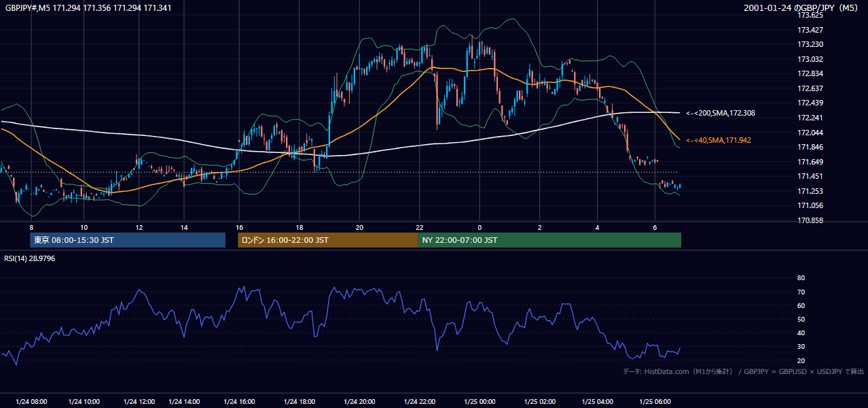Click price axis label 173.230
Image resolution: width=868 pixels, height=408 pixels.
tap(810, 44)
